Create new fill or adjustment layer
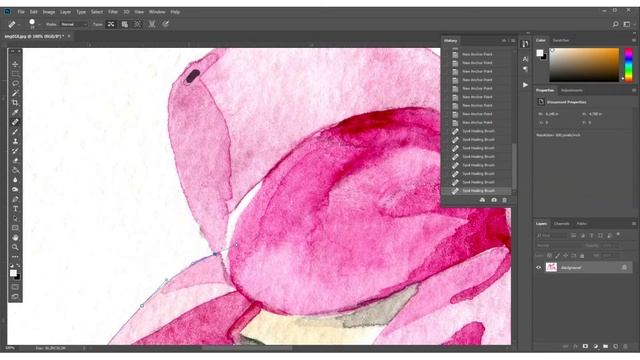Image resolution: width=640 pixels, height=360 pixels. click(x=596, y=346)
